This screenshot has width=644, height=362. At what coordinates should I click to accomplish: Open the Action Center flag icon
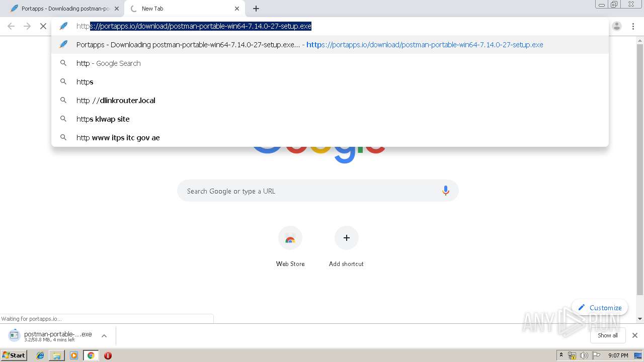pyautogui.click(x=596, y=355)
